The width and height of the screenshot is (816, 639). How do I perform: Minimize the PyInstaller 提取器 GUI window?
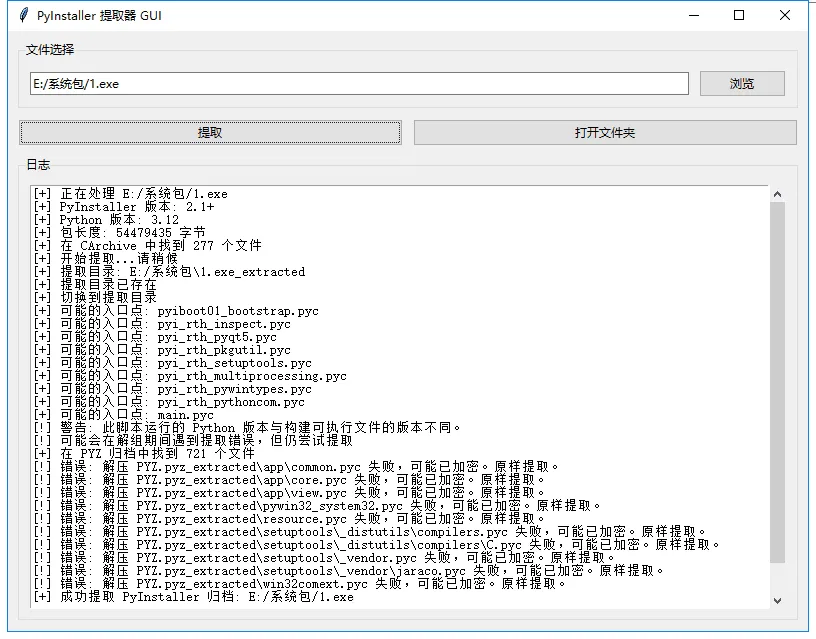point(693,15)
